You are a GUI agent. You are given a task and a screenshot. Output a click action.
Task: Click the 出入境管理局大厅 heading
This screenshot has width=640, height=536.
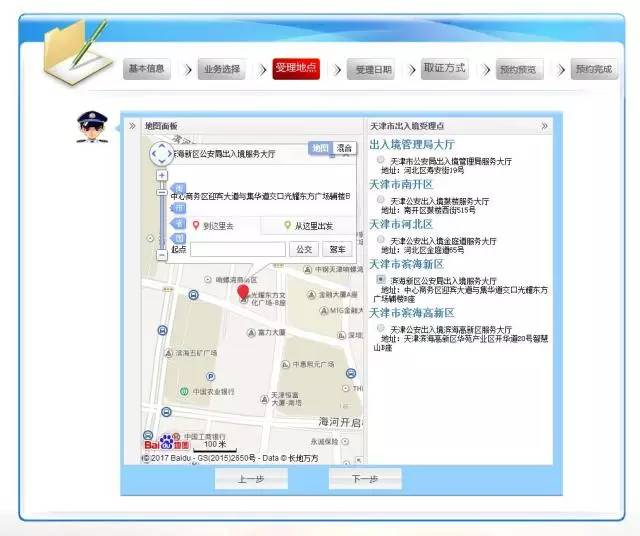[x=412, y=145]
